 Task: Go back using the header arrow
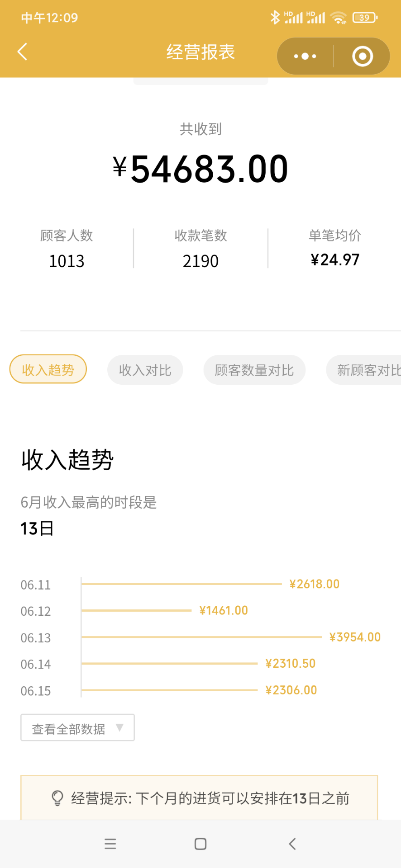(x=22, y=52)
